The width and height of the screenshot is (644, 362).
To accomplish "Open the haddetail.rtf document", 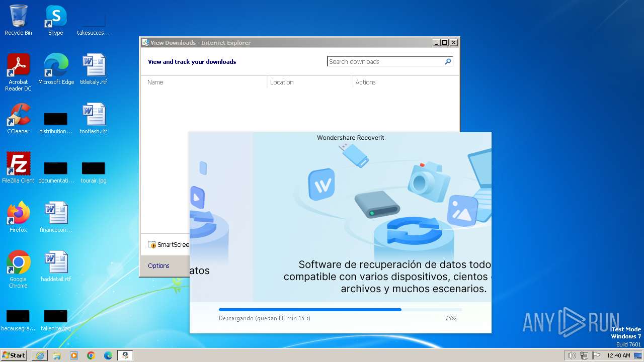I will pyautogui.click(x=56, y=266).
